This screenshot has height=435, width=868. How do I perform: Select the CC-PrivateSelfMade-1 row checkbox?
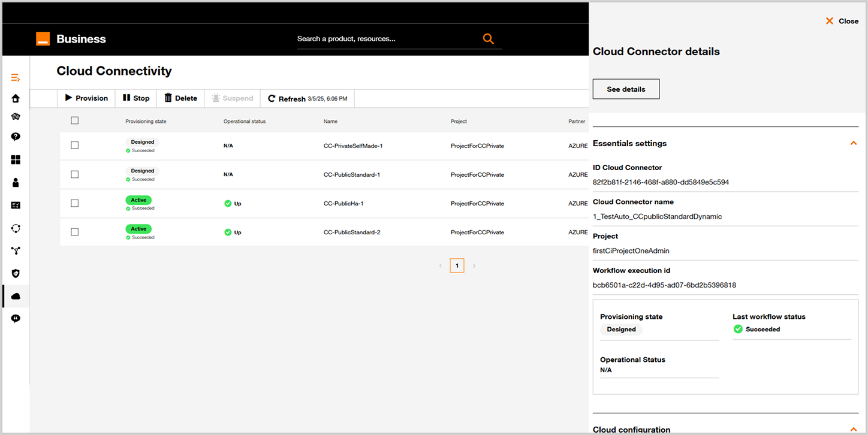pyautogui.click(x=75, y=145)
